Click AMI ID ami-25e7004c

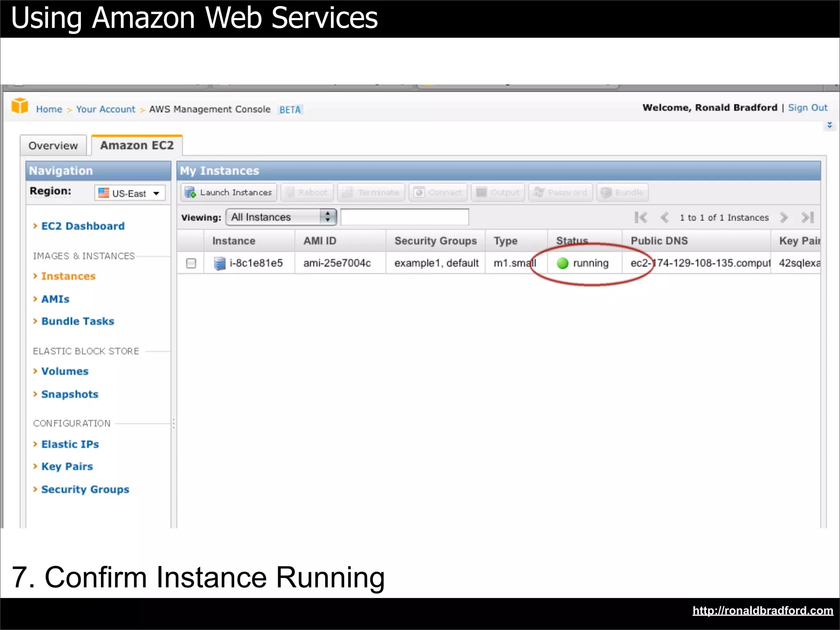tap(337, 263)
